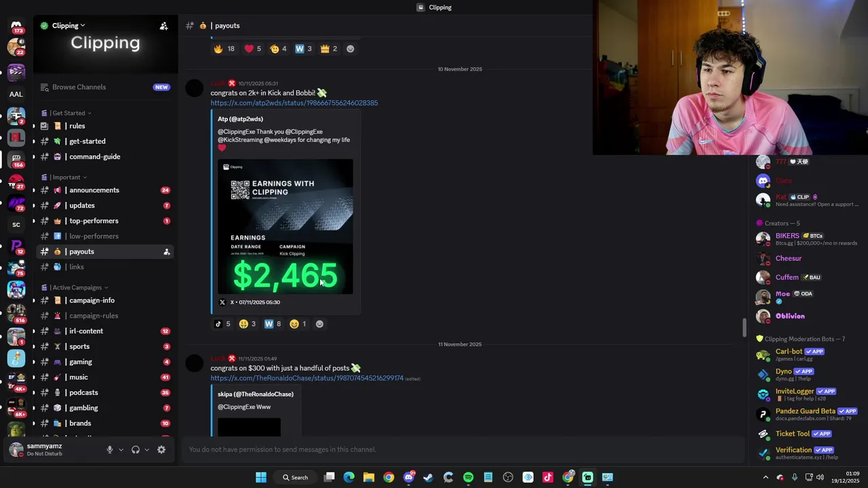This screenshot has width=868, height=488.
Task: Open the red RL server icon
Action: [x=16, y=138]
